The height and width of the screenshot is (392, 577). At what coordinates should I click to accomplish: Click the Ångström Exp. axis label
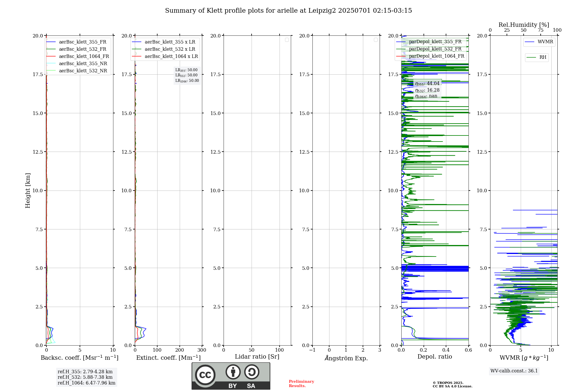346,358
